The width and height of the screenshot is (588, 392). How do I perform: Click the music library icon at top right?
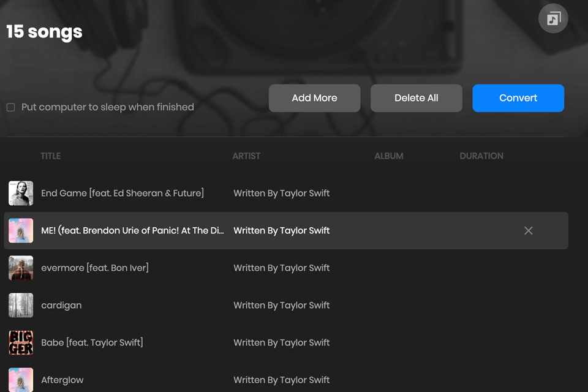coord(553,18)
